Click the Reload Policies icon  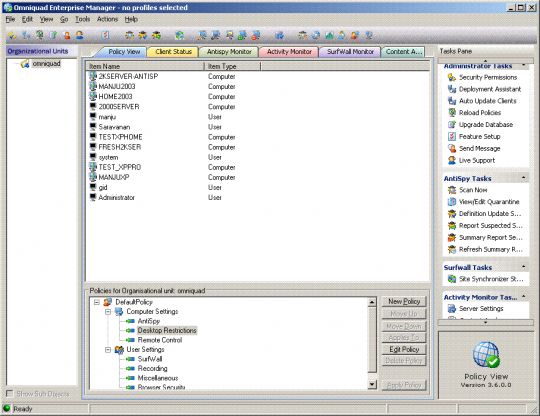tap(451, 113)
